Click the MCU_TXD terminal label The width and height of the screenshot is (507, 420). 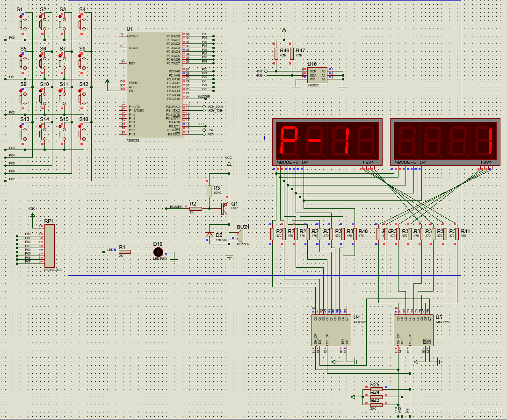[x=215, y=111]
